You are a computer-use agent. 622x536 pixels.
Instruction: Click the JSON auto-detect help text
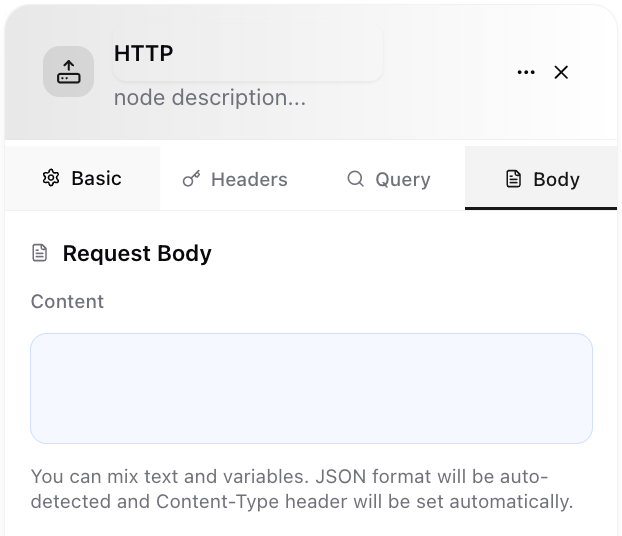click(302, 489)
